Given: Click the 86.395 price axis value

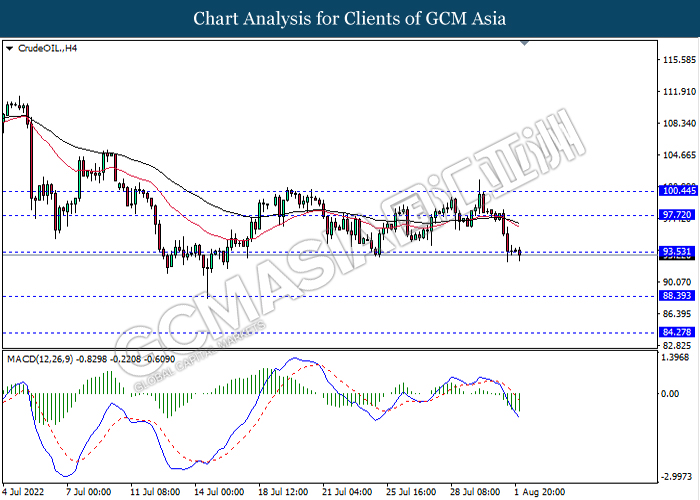Looking at the screenshot, I should tap(679, 314).
